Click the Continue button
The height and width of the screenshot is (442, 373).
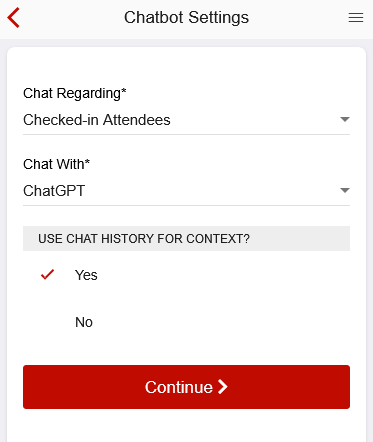[186, 387]
